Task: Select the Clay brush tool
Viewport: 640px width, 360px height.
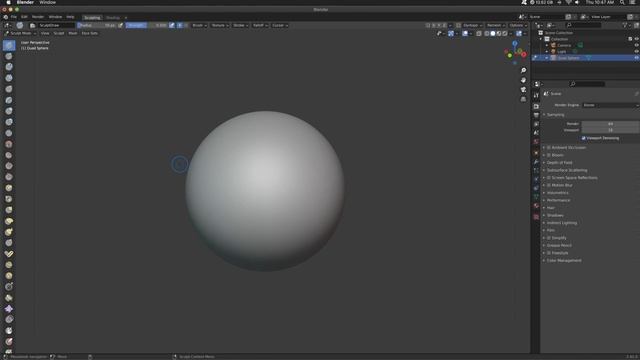Action: 9,67
